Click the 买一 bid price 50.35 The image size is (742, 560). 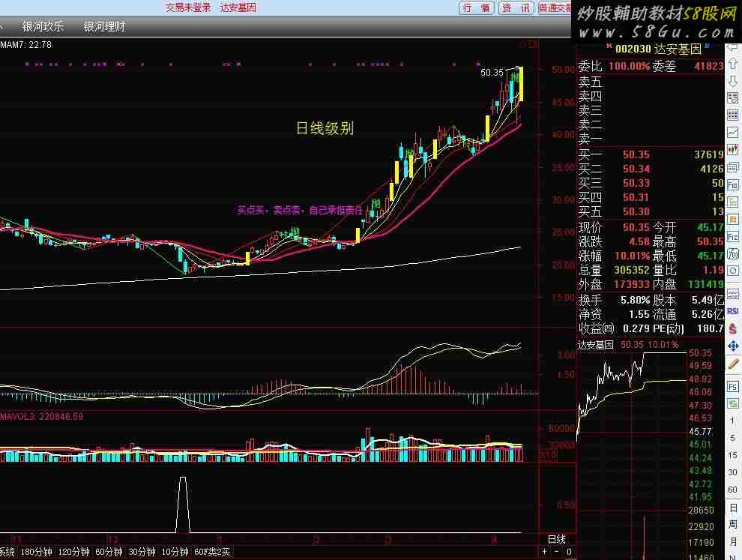(x=636, y=154)
